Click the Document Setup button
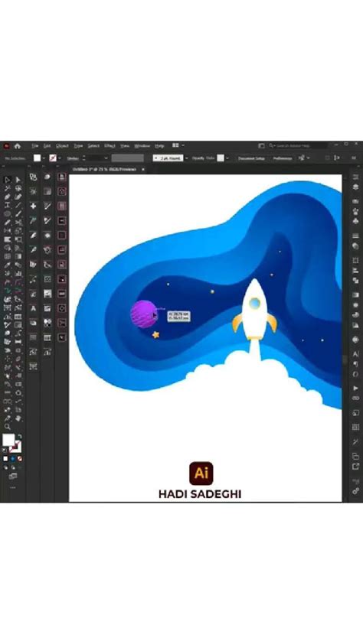 click(x=251, y=158)
